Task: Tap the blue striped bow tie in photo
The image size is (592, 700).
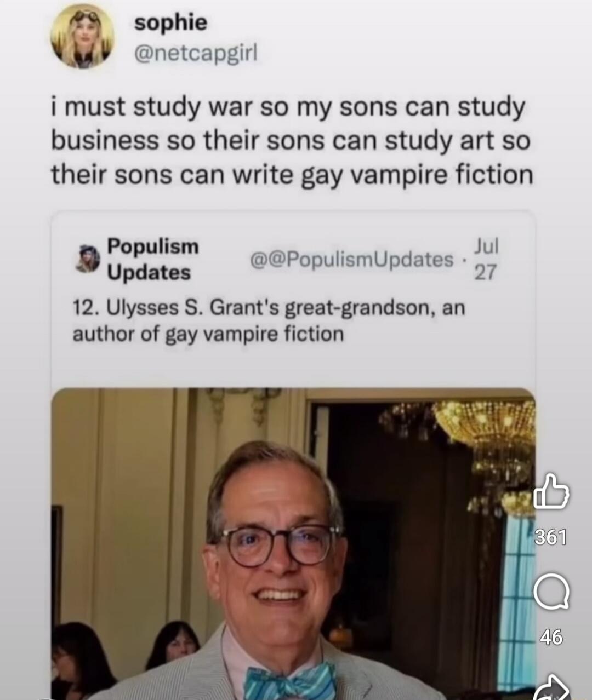Action: coord(290,682)
